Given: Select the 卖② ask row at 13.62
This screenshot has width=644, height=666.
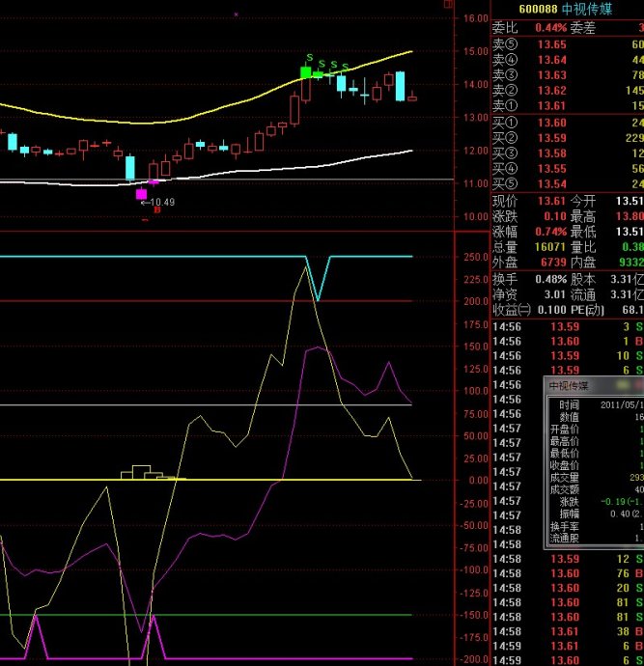Looking at the screenshot, I should (568, 91).
